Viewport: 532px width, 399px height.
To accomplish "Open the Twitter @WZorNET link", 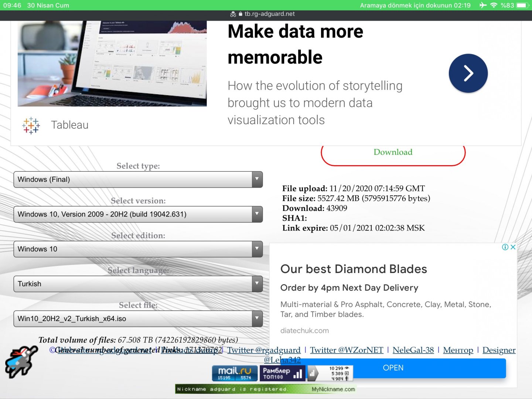I will click(x=347, y=350).
